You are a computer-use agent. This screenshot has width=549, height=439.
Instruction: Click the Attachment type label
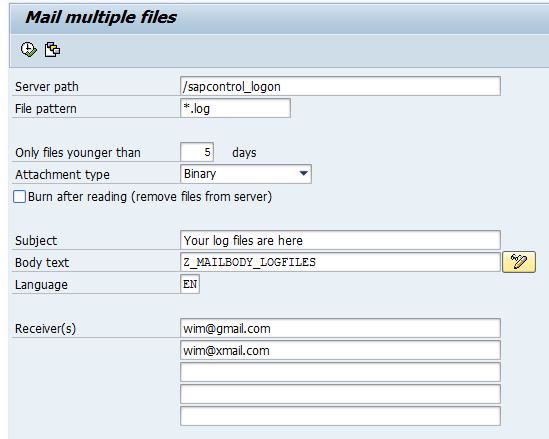62,174
